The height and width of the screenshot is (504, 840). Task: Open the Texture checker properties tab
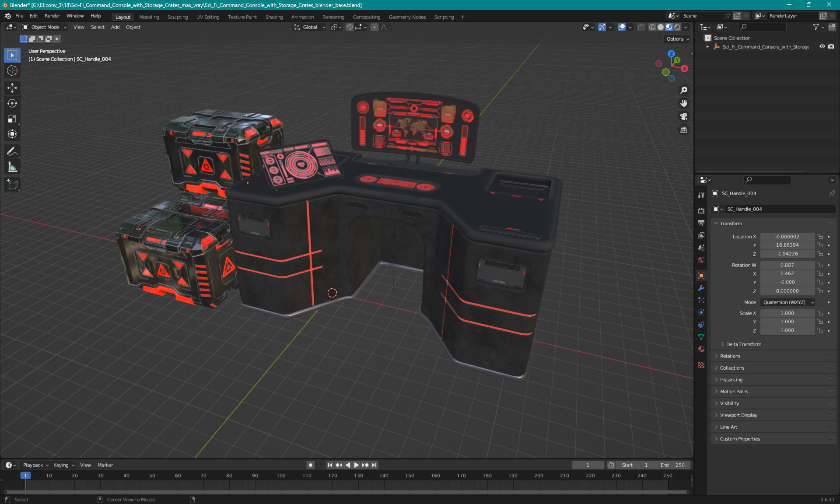[x=701, y=365]
